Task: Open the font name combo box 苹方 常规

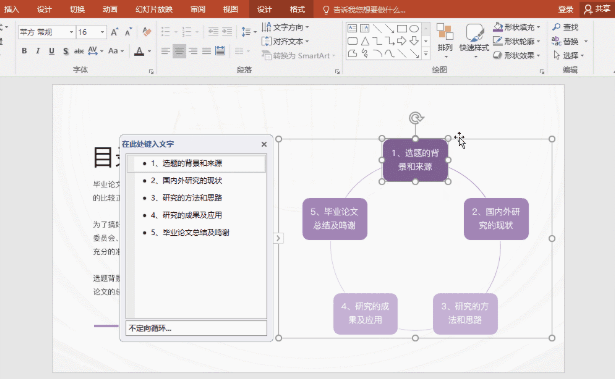Action: coord(46,32)
